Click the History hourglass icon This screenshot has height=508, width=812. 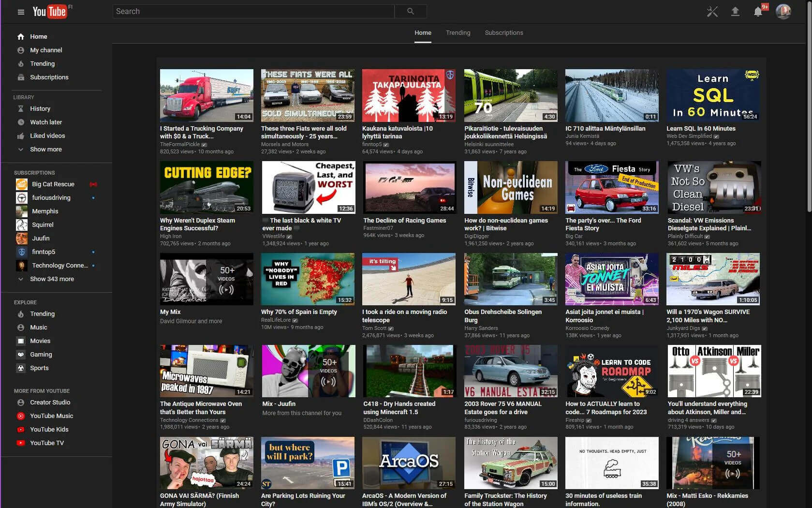pos(21,109)
